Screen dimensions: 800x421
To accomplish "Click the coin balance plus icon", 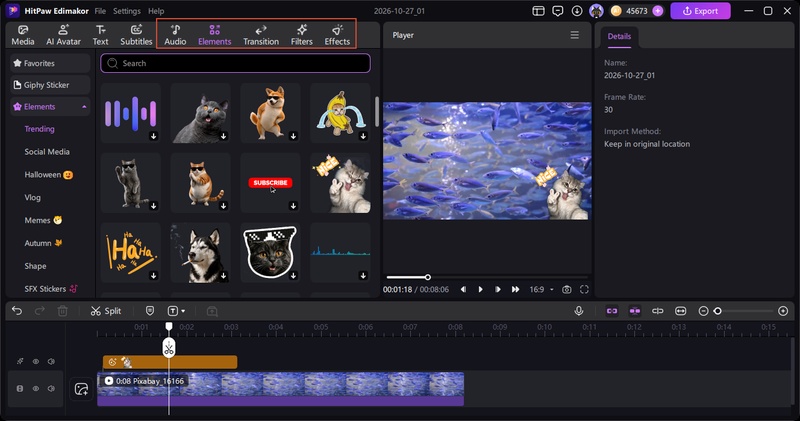I will (x=658, y=11).
